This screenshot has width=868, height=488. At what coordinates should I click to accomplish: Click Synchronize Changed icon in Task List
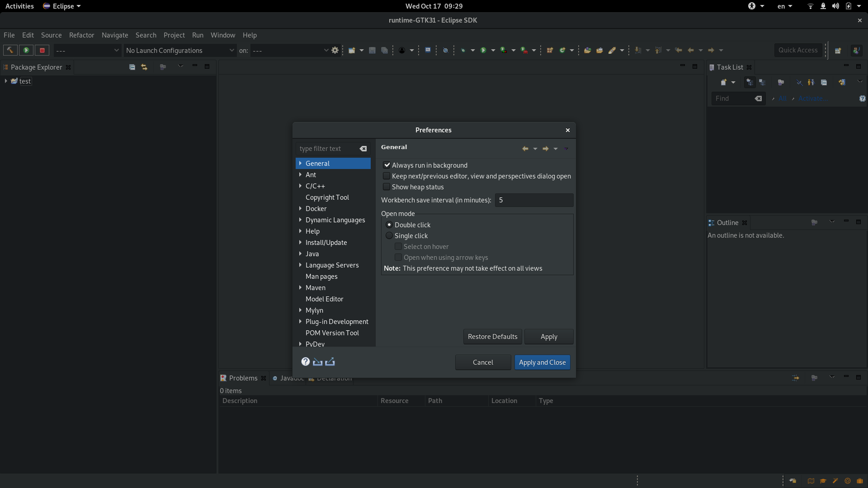[842, 82]
